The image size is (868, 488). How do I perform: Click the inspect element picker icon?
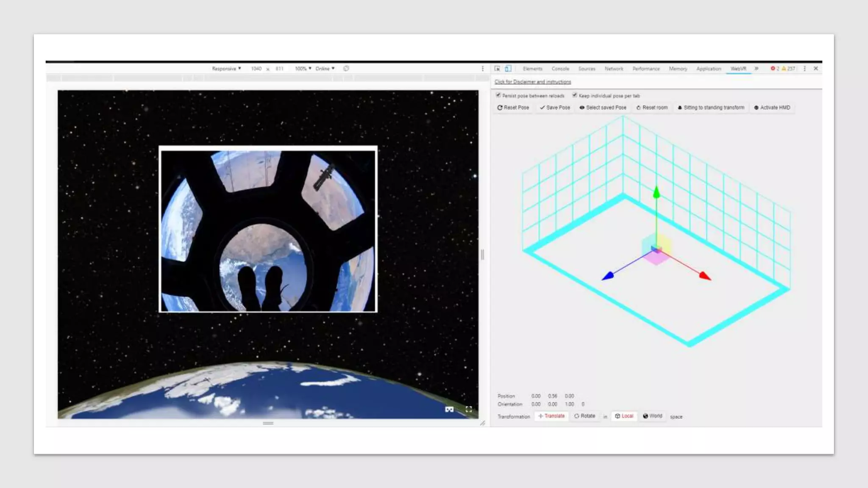[497, 69]
